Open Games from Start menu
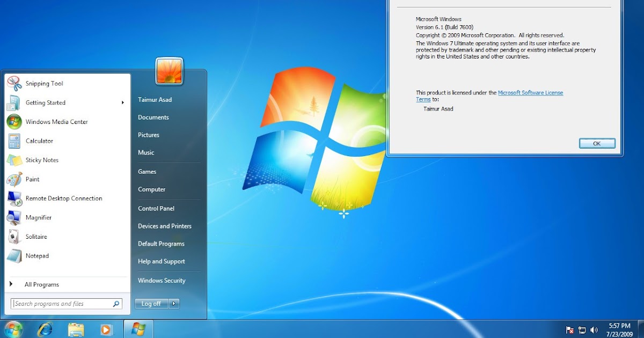644x338 pixels. click(147, 172)
